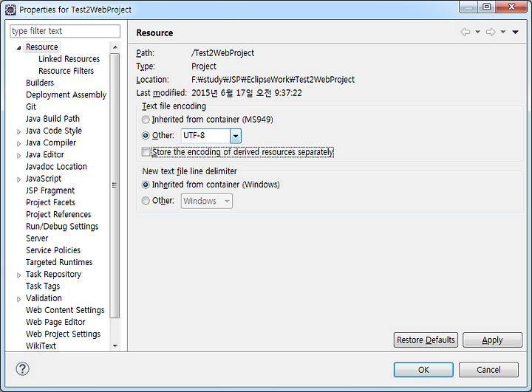Click the Restore Defaults button
The width and height of the screenshot is (532, 392).
coord(426,340)
